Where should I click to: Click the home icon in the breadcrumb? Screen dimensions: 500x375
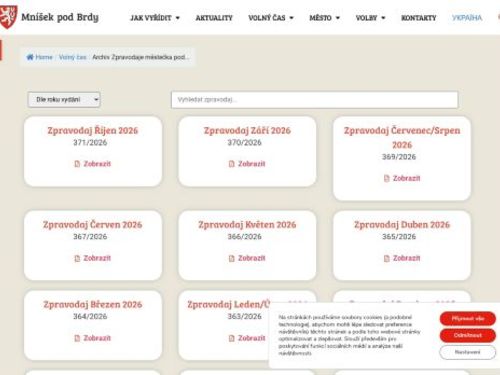[30, 57]
